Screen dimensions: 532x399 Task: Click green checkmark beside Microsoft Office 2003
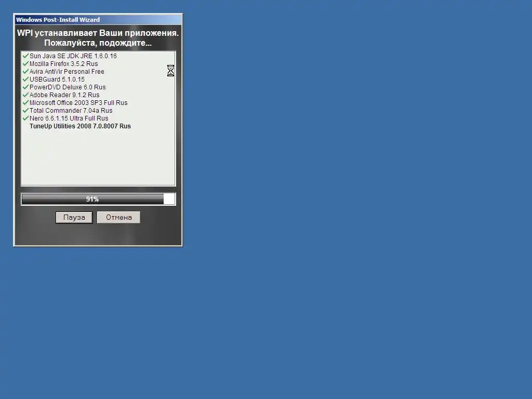(25, 102)
